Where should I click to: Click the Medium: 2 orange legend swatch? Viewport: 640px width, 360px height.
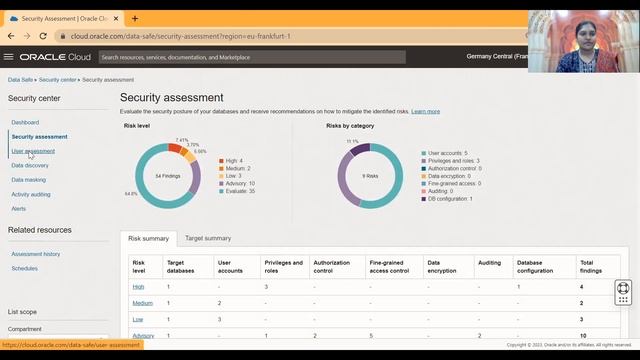point(221,169)
